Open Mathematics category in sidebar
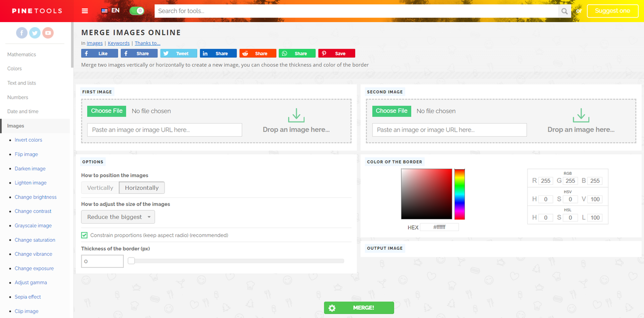 (x=22, y=54)
